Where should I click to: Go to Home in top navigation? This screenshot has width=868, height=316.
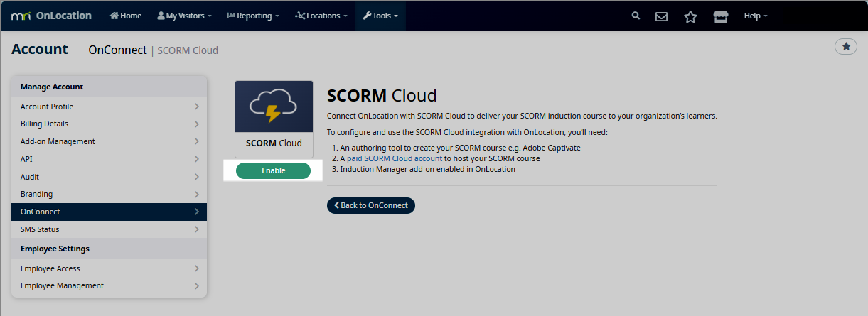(126, 16)
